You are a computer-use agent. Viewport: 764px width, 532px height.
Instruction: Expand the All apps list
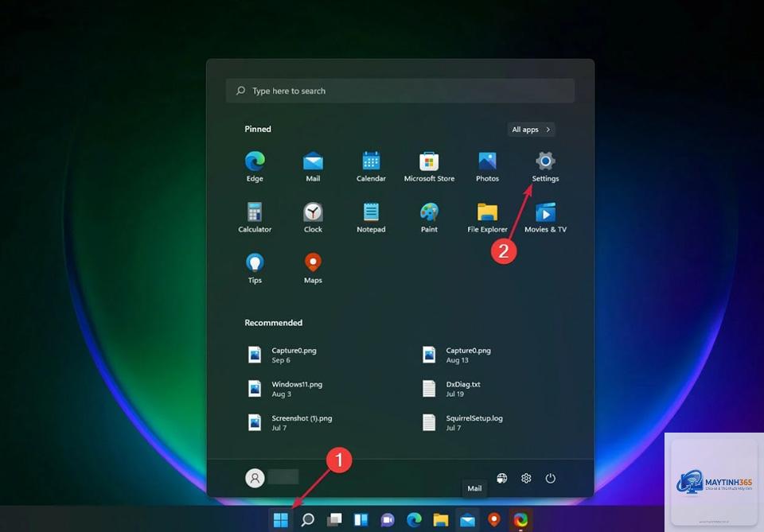point(531,130)
